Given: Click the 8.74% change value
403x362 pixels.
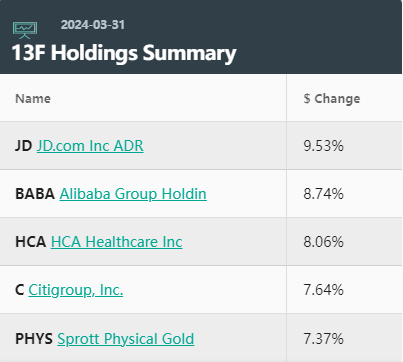Looking at the screenshot, I should point(323,194).
